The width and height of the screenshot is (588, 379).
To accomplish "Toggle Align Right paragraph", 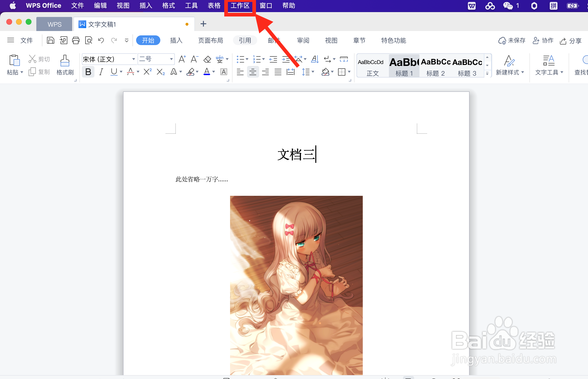I will click(265, 72).
